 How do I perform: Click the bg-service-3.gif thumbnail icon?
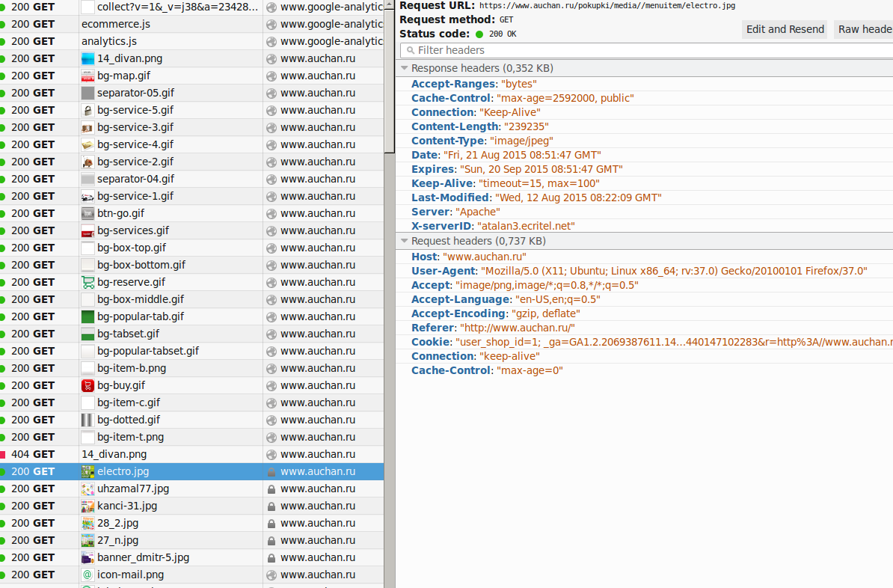(88, 128)
